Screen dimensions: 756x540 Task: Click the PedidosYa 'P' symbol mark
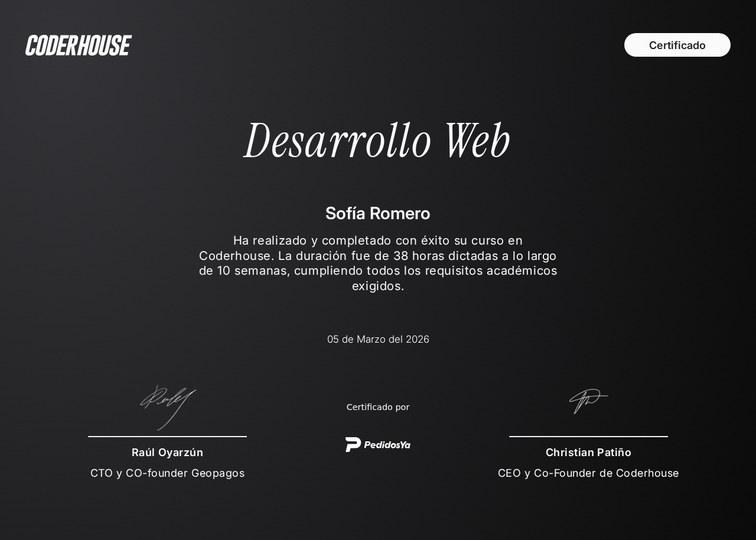tap(353, 444)
